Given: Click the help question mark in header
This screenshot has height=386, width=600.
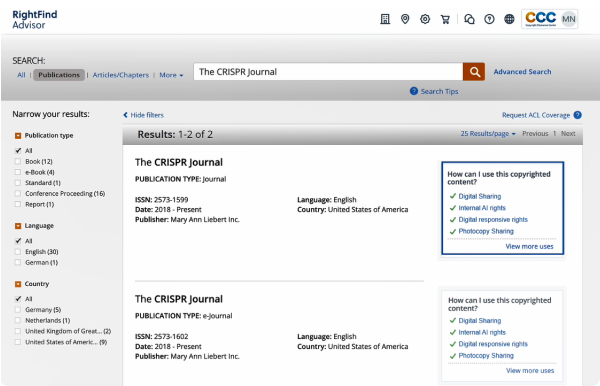Looking at the screenshot, I should click(x=489, y=19).
